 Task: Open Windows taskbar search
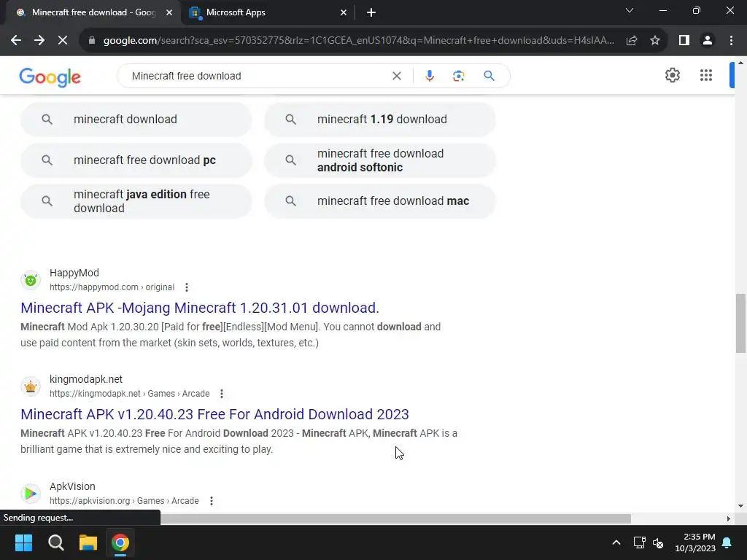click(55, 542)
